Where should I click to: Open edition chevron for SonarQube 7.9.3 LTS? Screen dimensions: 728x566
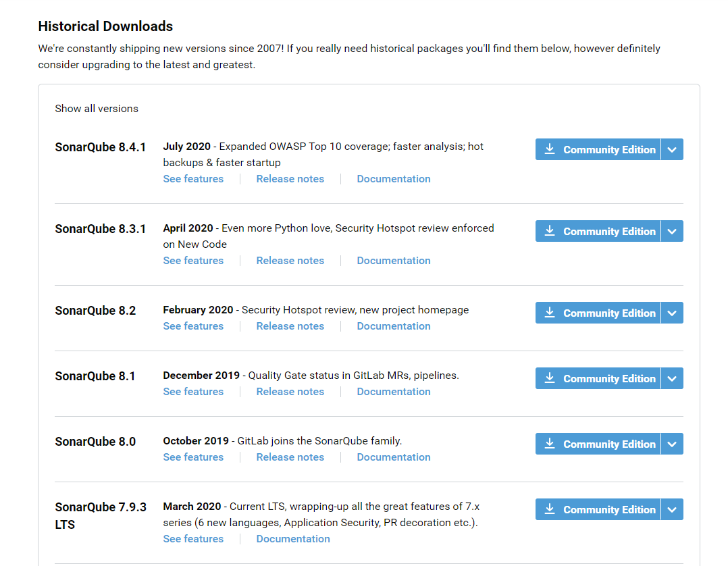pos(672,509)
